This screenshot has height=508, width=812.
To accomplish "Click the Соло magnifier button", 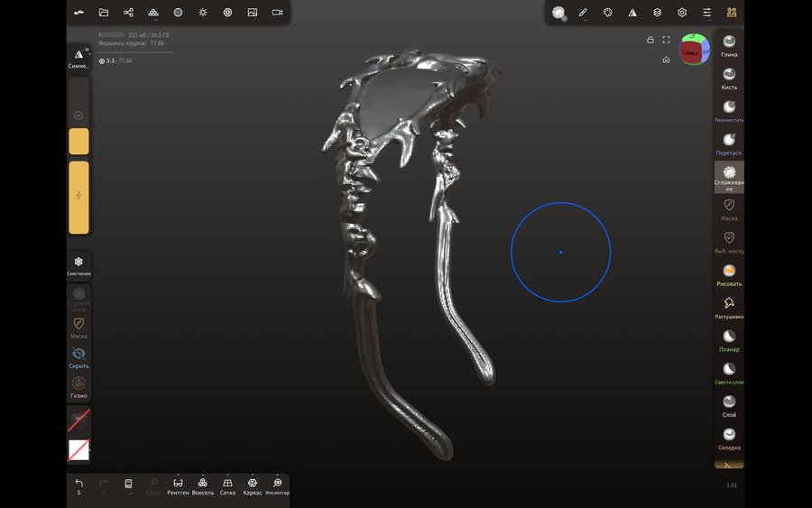I will click(153, 486).
